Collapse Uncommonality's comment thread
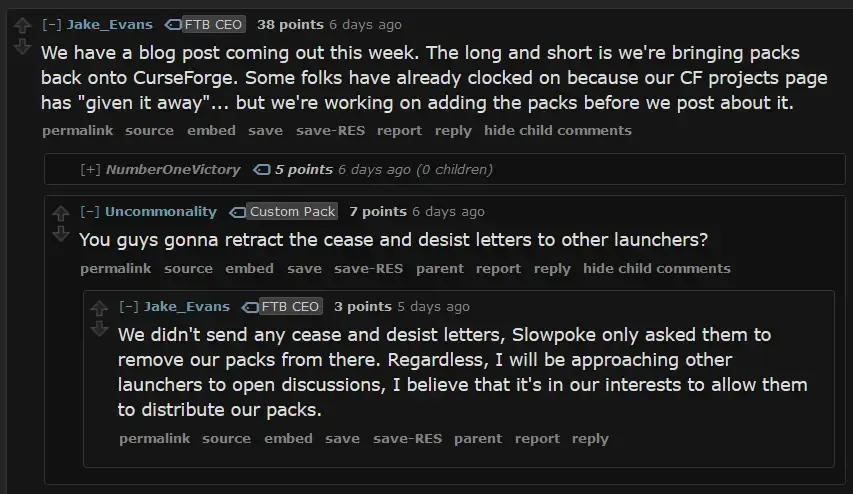Screen dimensions: 853x494 pos(90,212)
